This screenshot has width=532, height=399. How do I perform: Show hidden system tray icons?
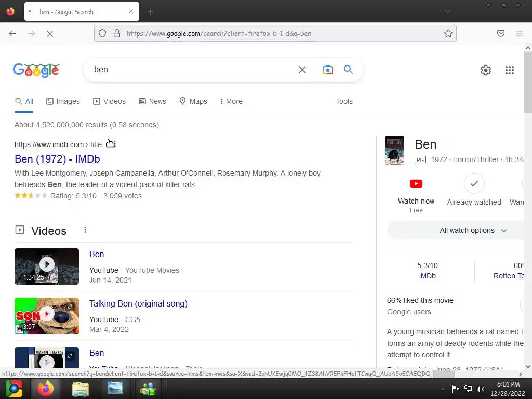443,389
